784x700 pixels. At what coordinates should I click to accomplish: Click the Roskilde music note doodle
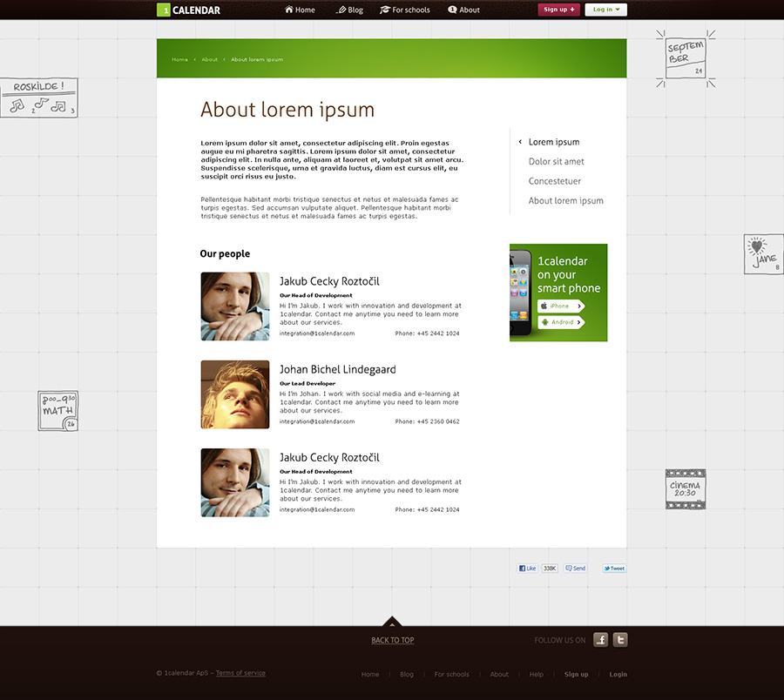click(x=39, y=98)
